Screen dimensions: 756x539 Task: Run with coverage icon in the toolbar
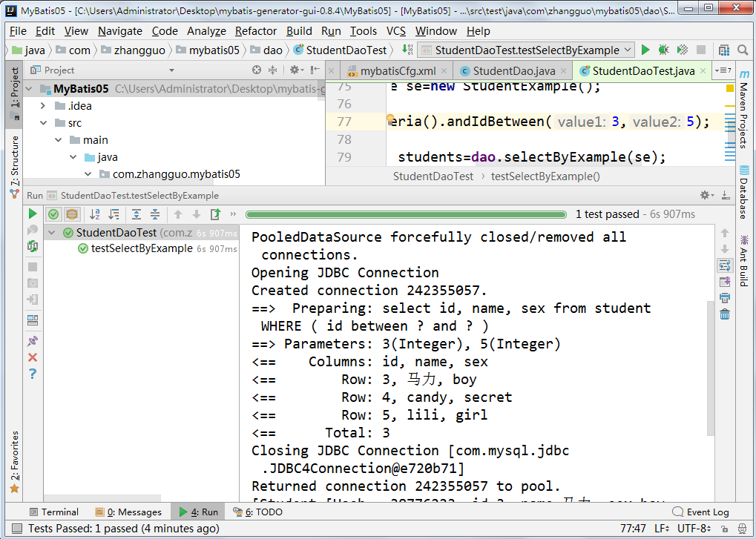(x=682, y=50)
